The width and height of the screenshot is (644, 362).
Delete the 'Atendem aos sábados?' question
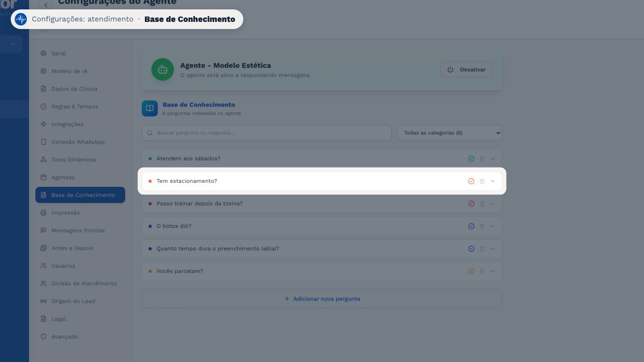pyautogui.click(x=482, y=159)
